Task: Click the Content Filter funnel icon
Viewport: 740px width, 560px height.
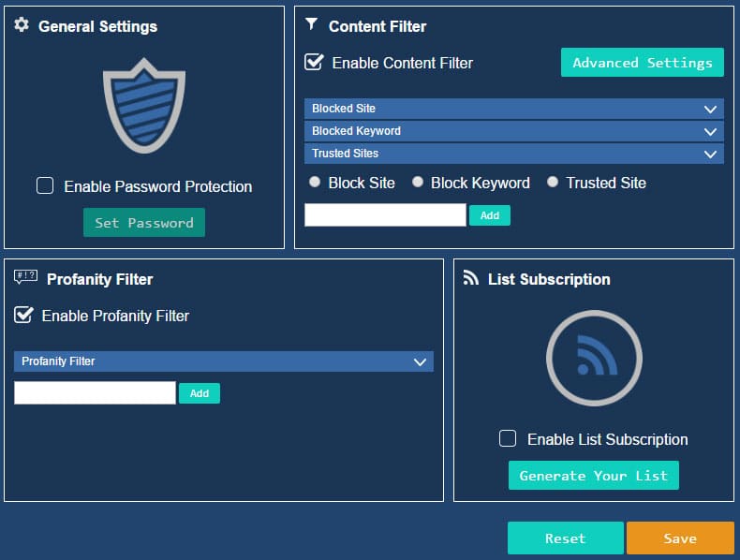Action: (312, 24)
